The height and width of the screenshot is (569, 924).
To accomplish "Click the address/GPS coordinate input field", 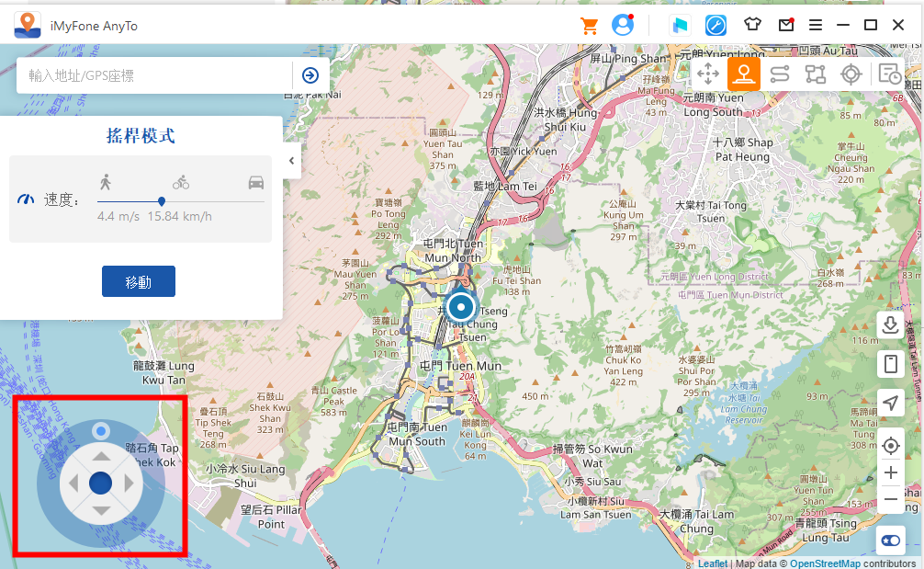I will tap(154, 75).
